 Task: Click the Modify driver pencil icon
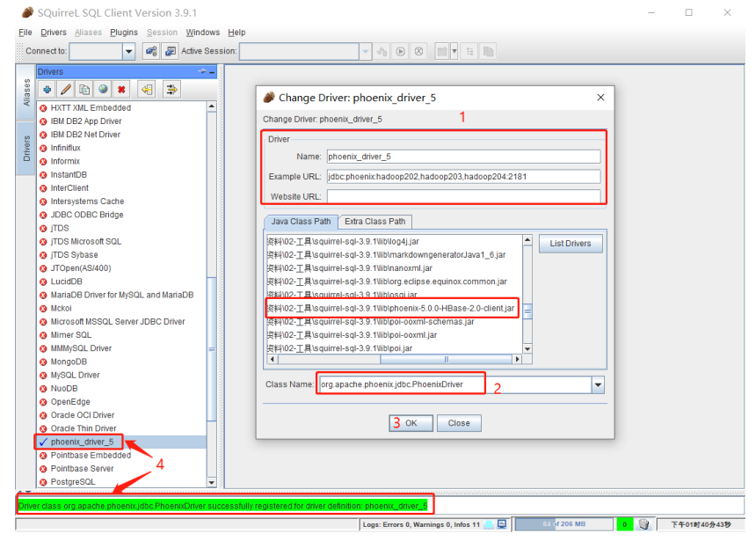66,89
